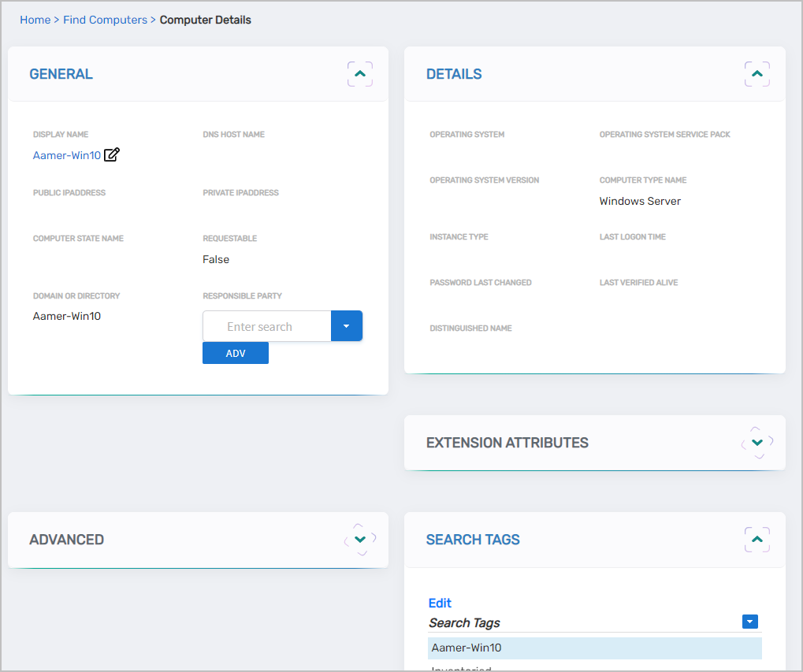This screenshot has width=803, height=672.
Task: Click the GENERAL panel title
Action: pyautogui.click(x=61, y=74)
